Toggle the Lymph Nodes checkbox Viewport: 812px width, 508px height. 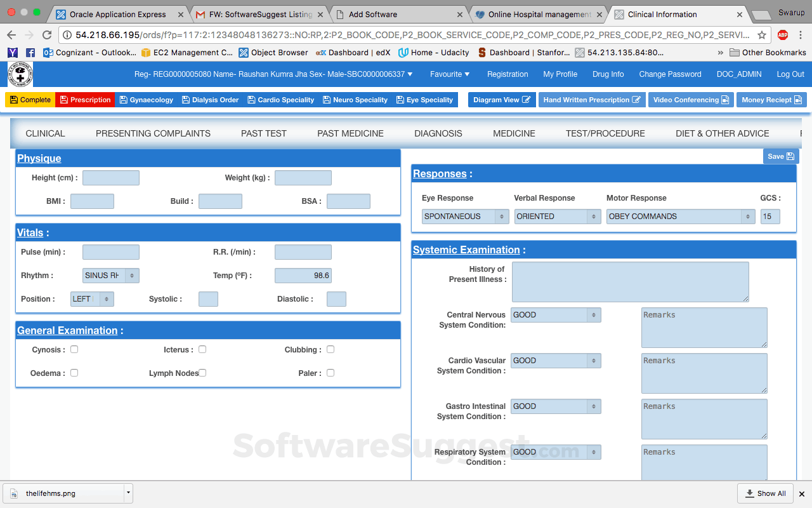coord(202,373)
